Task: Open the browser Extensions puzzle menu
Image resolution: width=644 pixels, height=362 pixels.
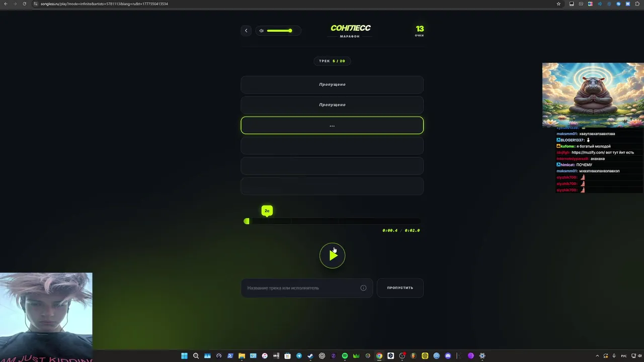Action: pos(637,4)
